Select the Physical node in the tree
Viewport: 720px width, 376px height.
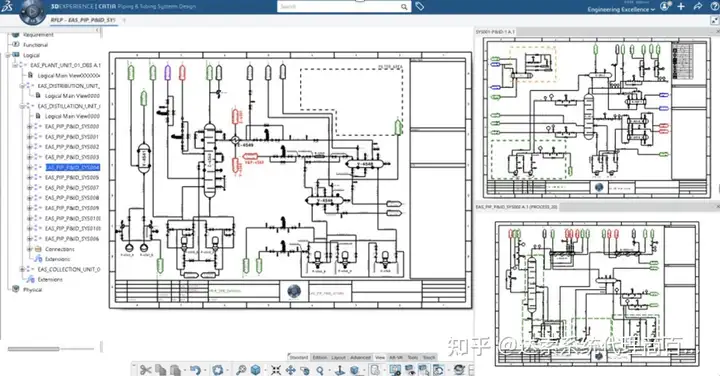pos(32,290)
